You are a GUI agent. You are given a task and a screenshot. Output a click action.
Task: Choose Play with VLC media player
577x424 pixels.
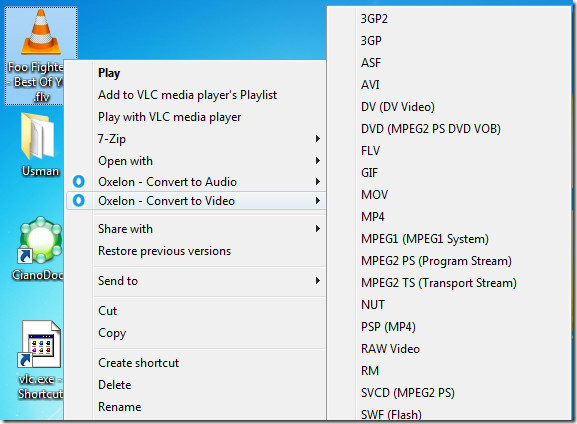click(x=170, y=117)
